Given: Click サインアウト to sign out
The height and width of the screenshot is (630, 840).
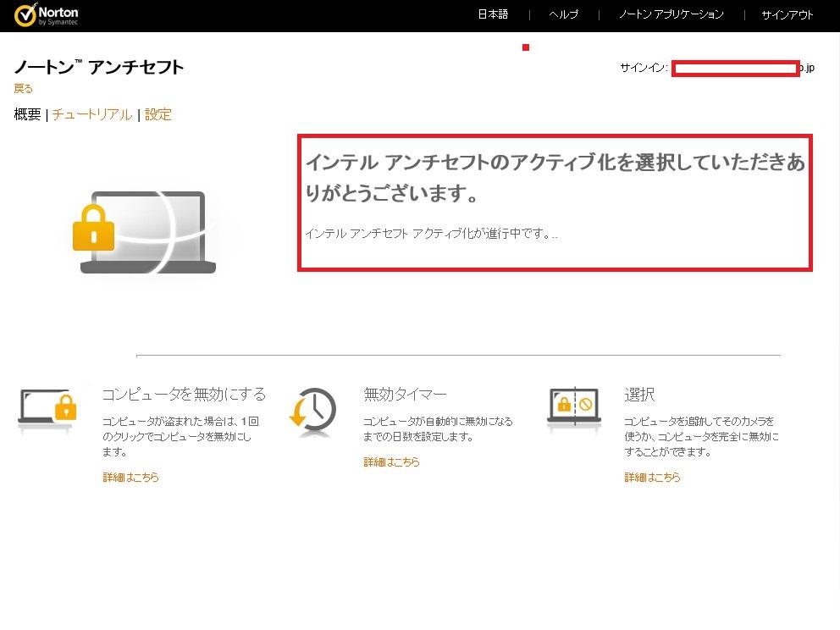Looking at the screenshot, I should pos(787,14).
